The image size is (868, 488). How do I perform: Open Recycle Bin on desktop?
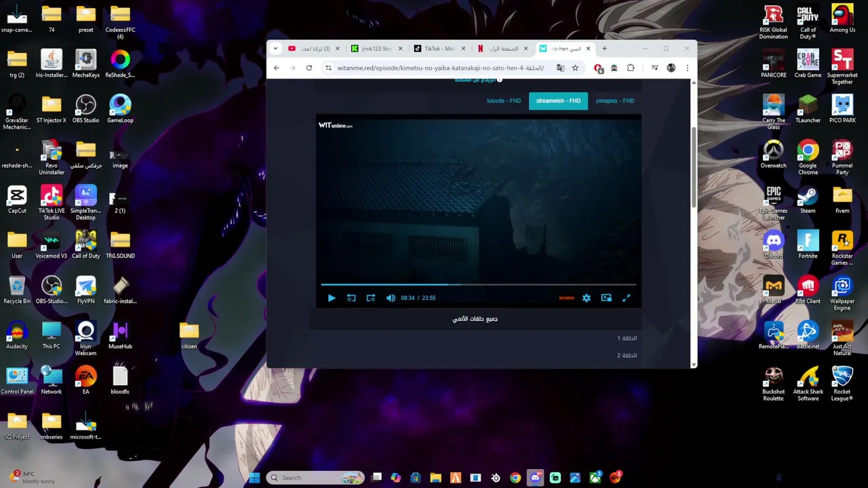17,290
